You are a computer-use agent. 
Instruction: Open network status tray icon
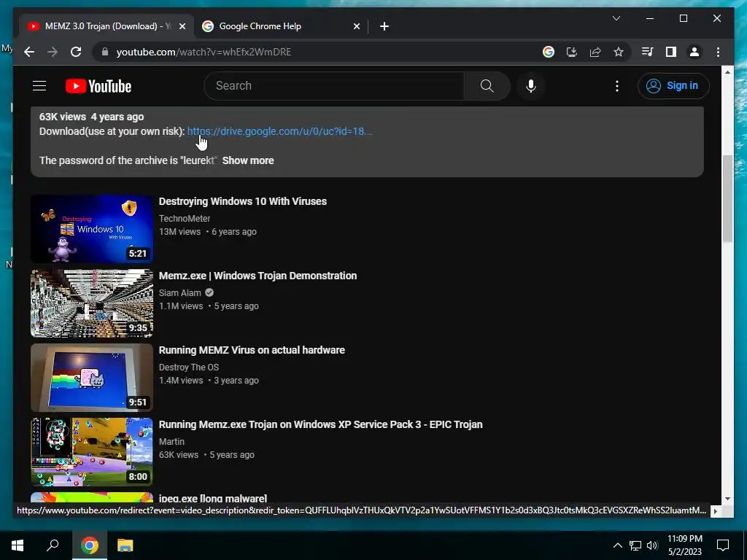[635, 545]
